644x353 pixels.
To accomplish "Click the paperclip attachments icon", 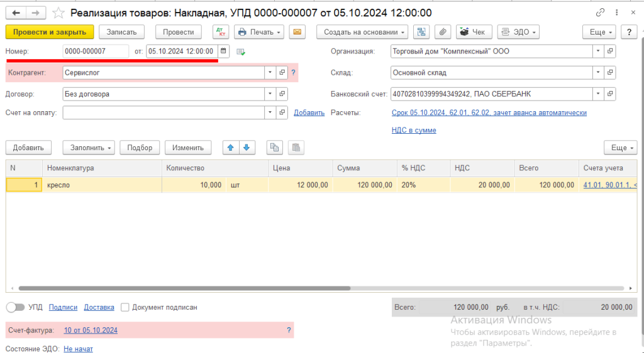I will coord(442,32).
